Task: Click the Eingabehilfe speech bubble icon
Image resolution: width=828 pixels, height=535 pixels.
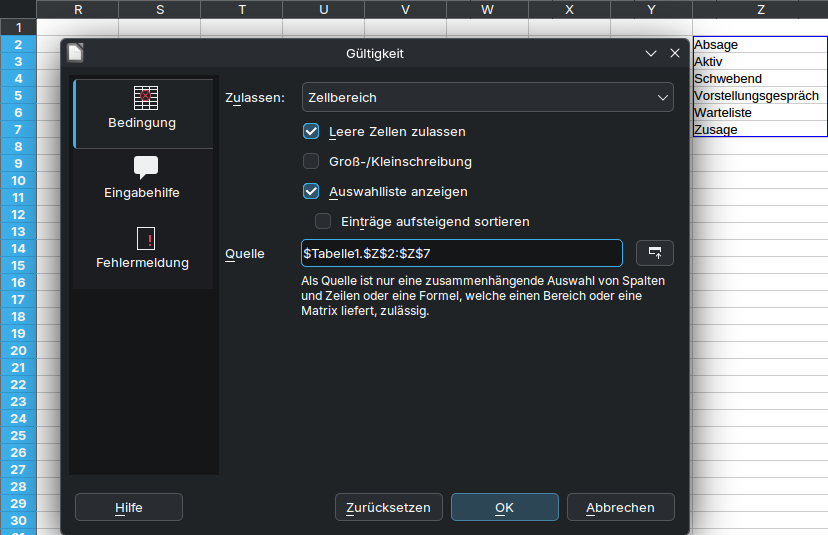Action: click(x=146, y=167)
